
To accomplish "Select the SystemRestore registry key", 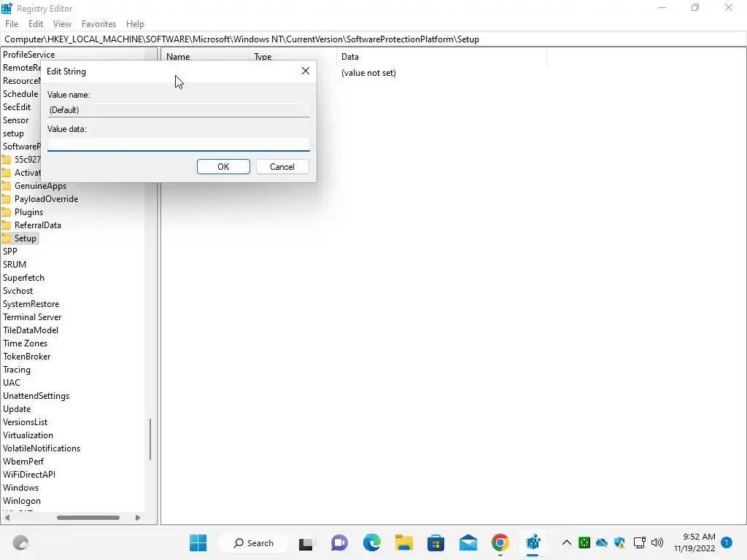I will pos(31,304).
